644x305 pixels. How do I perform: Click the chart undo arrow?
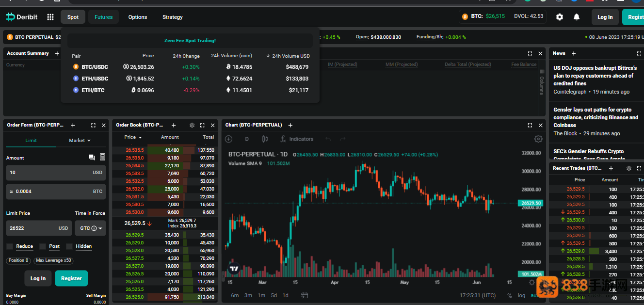pos(329,139)
